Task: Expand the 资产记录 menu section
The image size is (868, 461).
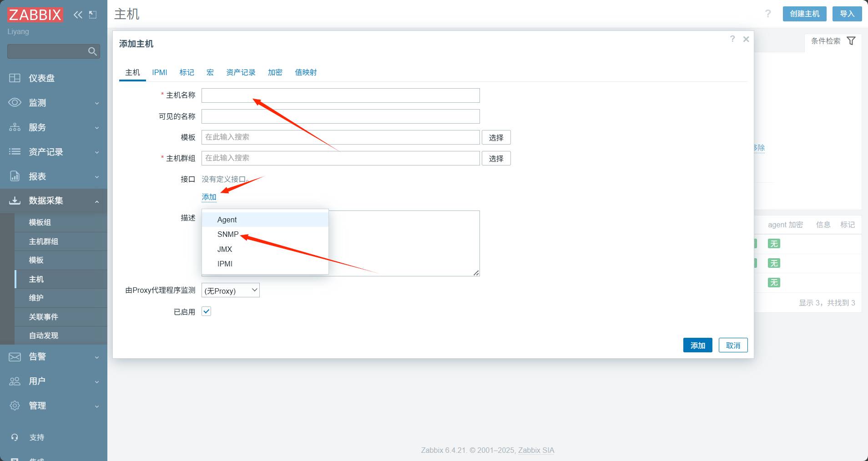Action: coord(97,152)
